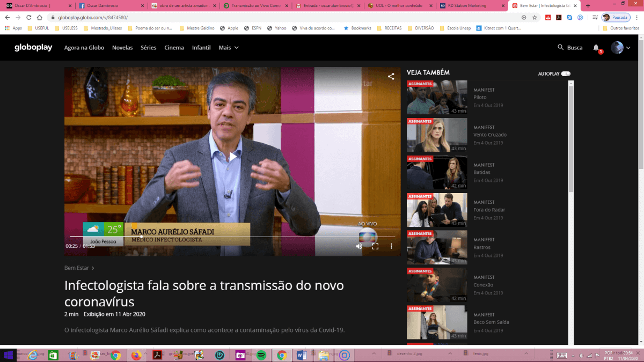Expand the Bem Estar breadcrumb chevron
Screen dimensions: 644x362
coord(93,268)
